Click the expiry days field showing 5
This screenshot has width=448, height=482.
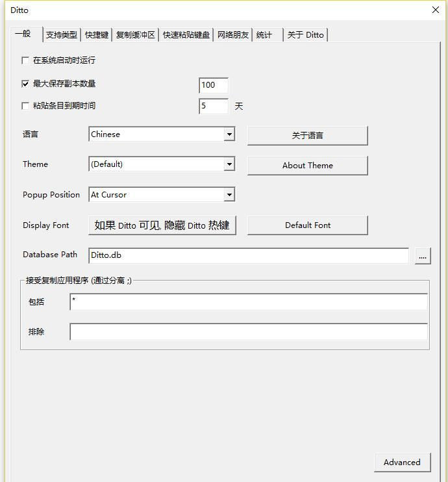click(214, 106)
